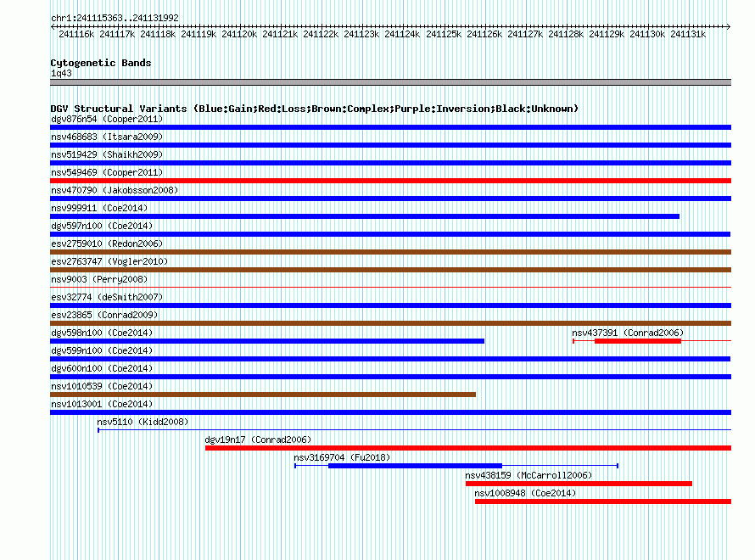755x560 pixels.
Task: Click the 241116k ruler position
Action: [76, 34]
